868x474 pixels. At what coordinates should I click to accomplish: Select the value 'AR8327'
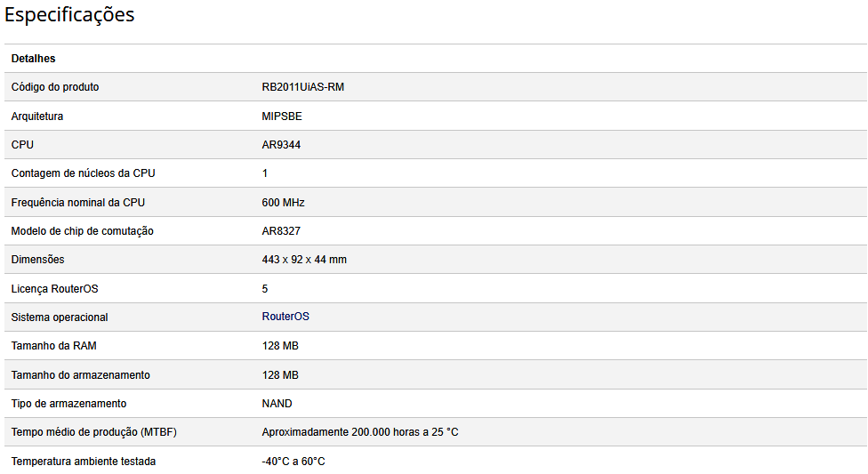click(x=281, y=231)
